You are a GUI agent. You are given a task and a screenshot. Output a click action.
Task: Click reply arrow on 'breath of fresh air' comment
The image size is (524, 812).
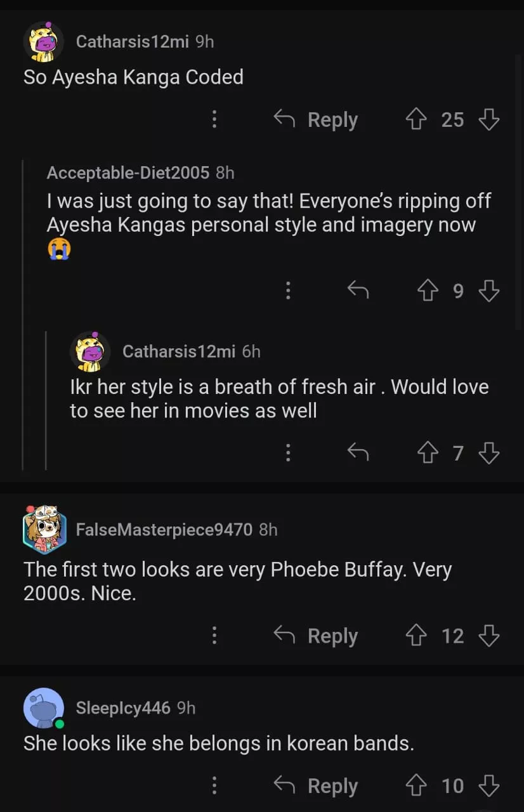click(358, 453)
